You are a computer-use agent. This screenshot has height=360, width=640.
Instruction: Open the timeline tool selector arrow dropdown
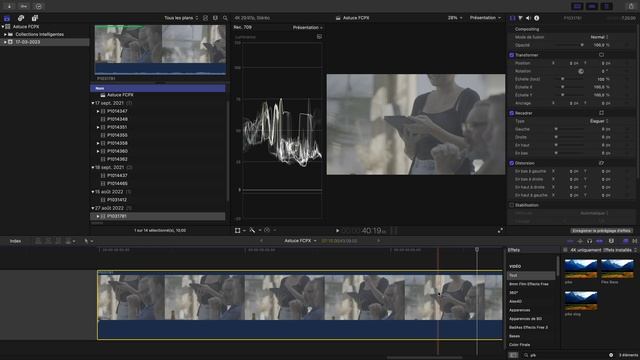pyautogui.click(x=88, y=241)
